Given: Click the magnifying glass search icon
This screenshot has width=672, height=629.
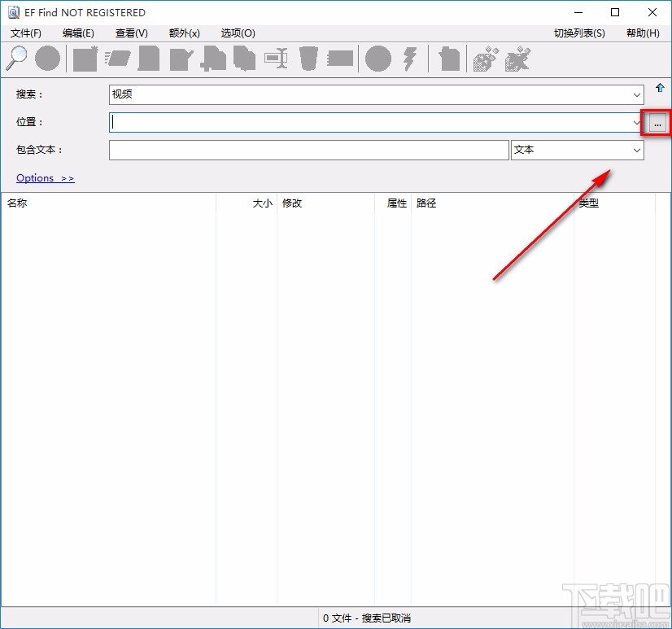Looking at the screenshot, I should pyautogui.click(x=17, y=59).
